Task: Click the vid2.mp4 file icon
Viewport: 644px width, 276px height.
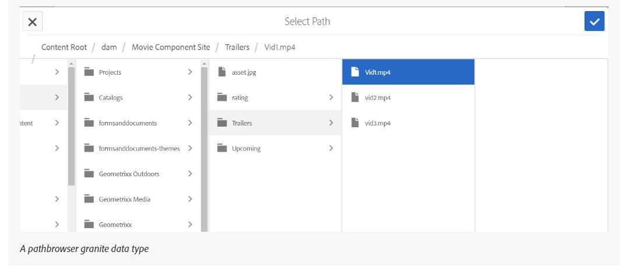Action: (x=356, y=97)
